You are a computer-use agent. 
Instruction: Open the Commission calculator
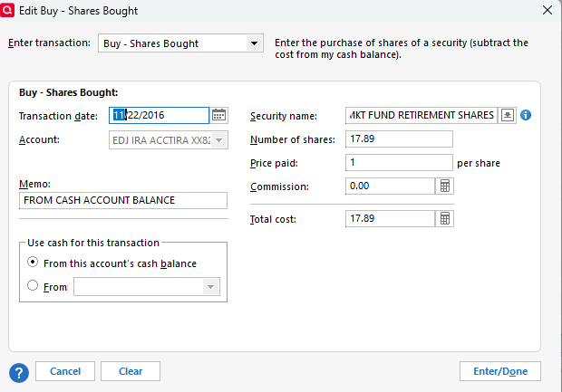[x=445, y=186]
